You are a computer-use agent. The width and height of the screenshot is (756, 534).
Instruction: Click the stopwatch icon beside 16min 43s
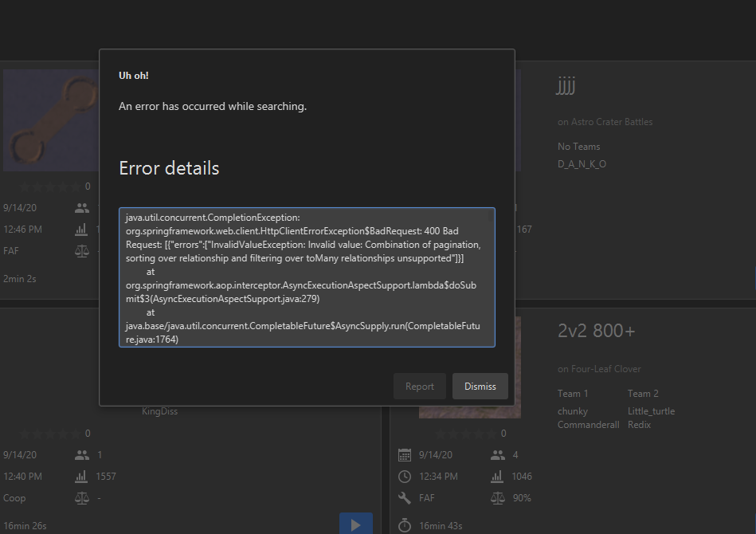click(405, 525)
